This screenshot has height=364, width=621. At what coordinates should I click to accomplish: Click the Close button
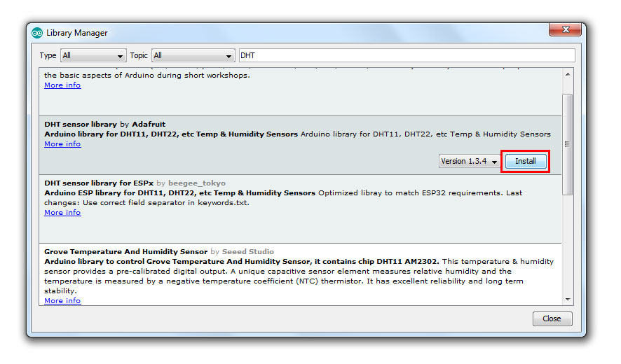coord(552,319)
